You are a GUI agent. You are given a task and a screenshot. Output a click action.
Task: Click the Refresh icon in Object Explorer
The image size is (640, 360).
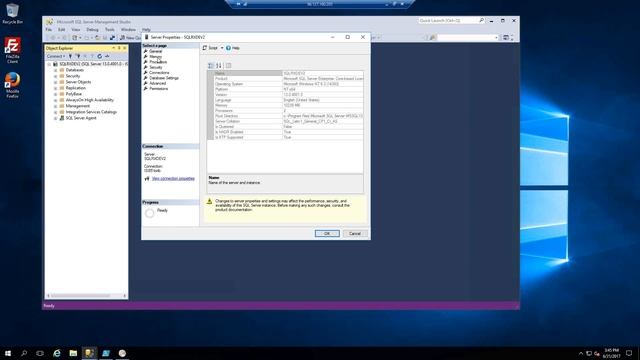[100, 56]
